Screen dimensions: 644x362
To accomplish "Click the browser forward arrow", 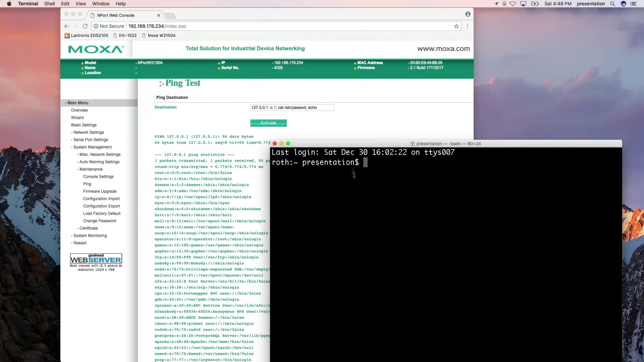I will (76, 26).
